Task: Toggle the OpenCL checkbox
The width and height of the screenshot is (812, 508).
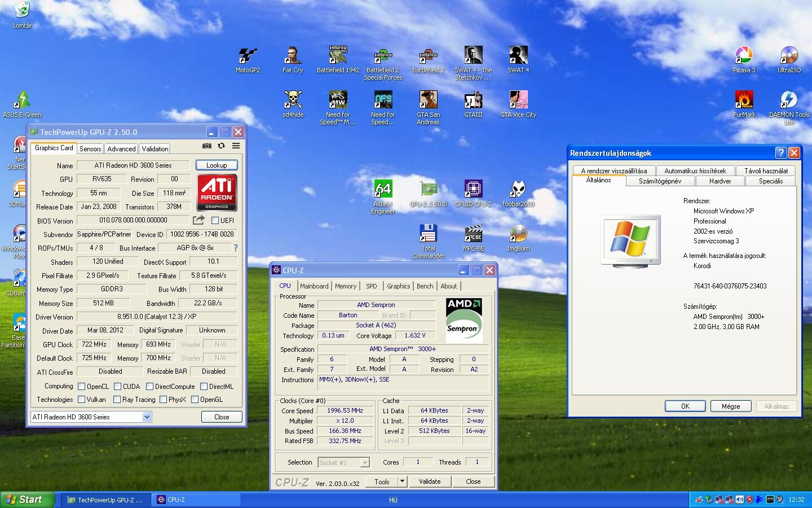Action: 82,387
